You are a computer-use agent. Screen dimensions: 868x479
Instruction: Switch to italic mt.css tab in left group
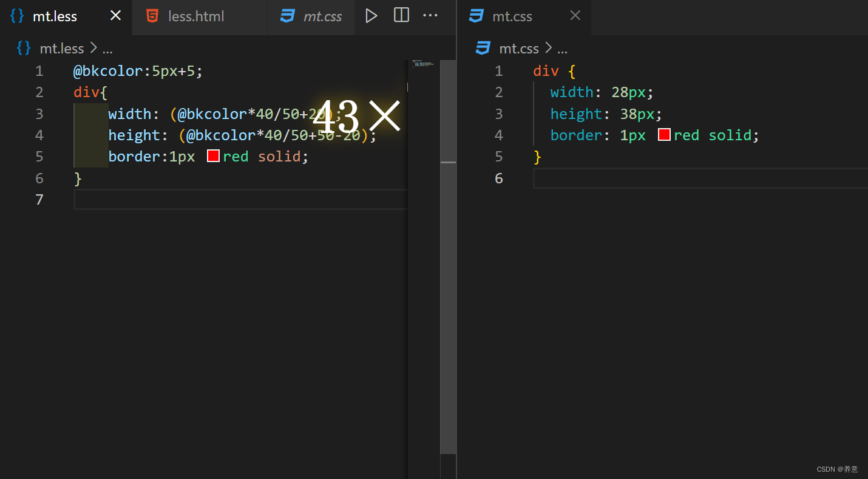tap(322, 16)
